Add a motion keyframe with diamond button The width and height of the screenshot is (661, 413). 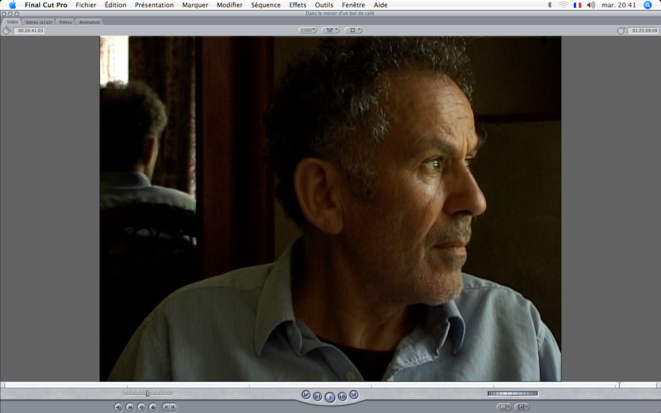[x=141, y=407]
